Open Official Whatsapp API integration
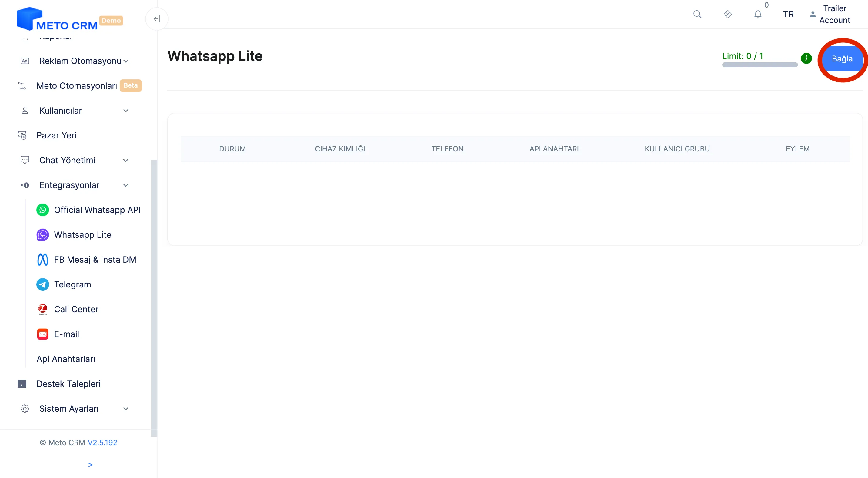The width and height of the screenshot is (868, 478). pos(97,210)
